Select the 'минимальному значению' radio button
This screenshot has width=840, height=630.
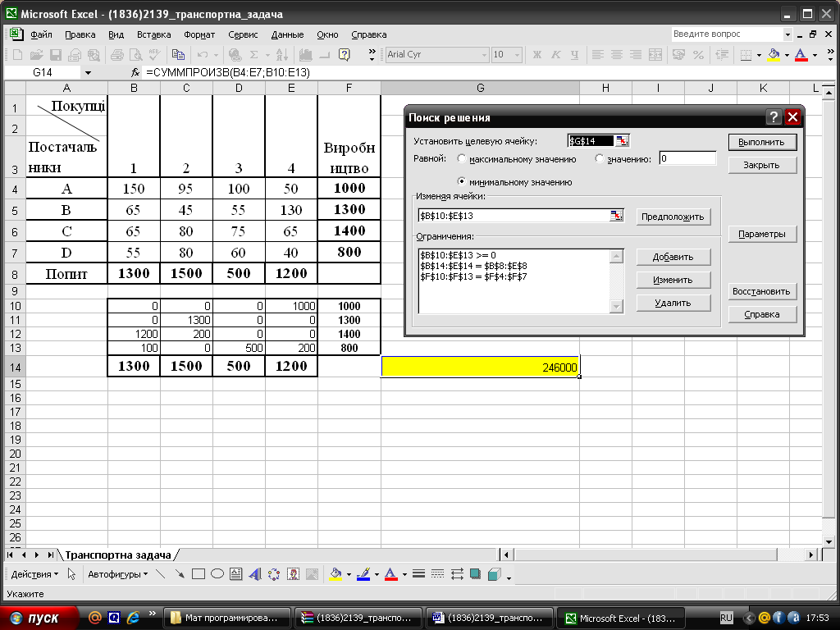(463, 182)
